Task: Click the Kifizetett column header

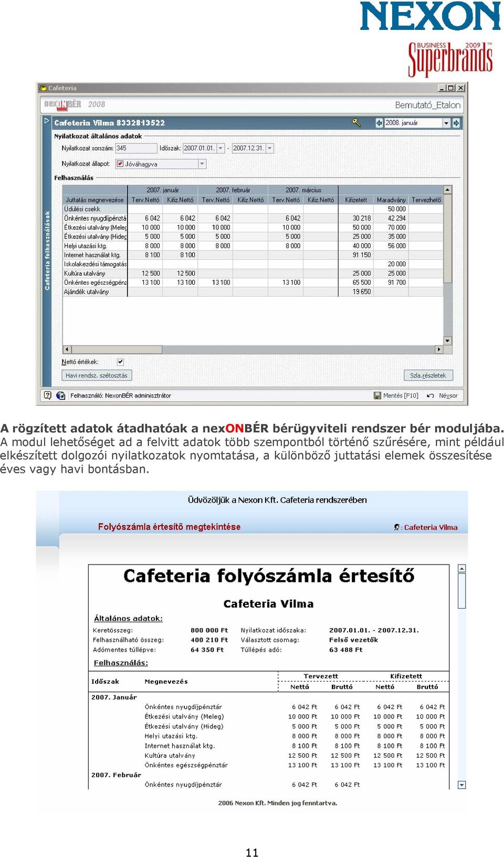Action: [x=356, y=200]
